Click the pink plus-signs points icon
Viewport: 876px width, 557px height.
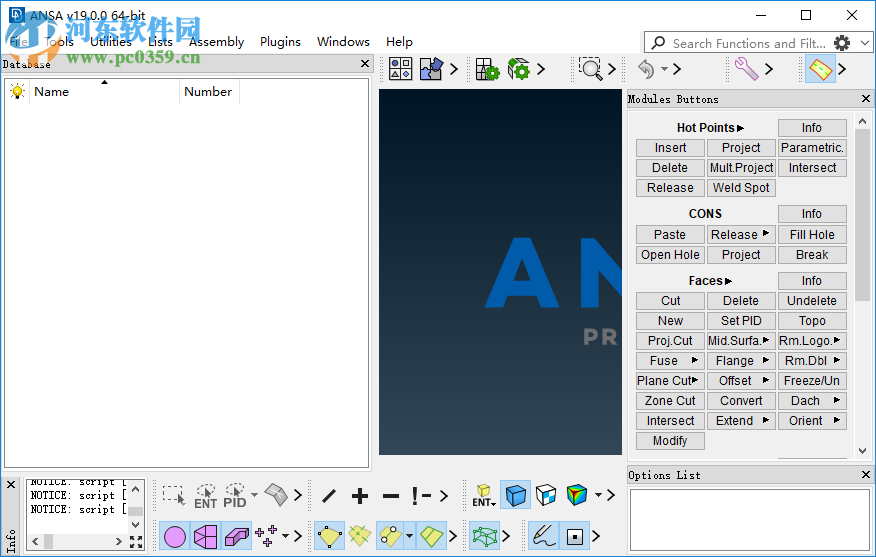[266, 536]
